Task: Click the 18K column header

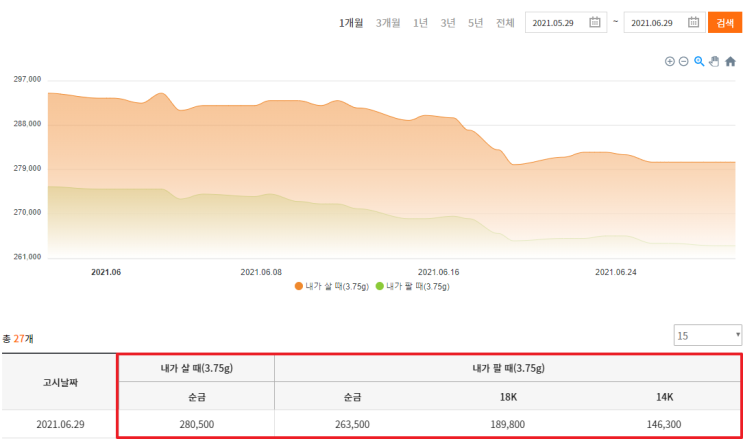Action: click(x=508, y=397)
